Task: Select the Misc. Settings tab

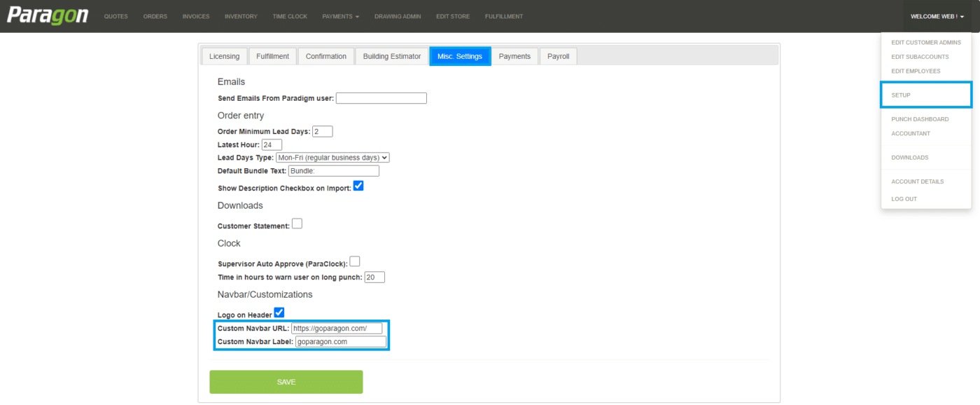Action: point(460,56)
